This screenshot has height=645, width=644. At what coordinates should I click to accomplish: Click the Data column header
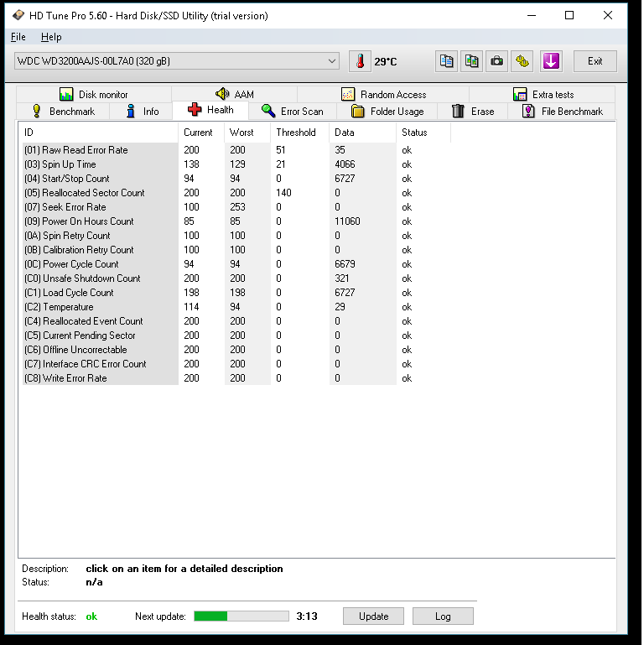tap(363, 133)
